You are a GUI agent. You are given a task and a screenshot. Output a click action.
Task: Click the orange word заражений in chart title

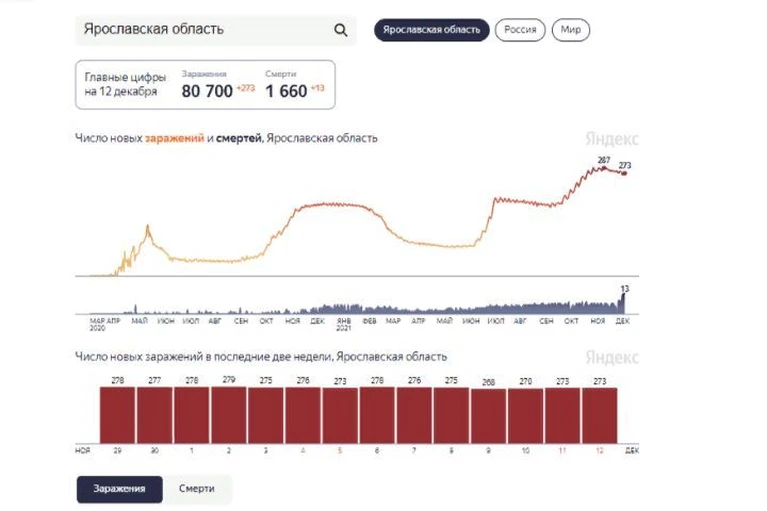(175, 138)
